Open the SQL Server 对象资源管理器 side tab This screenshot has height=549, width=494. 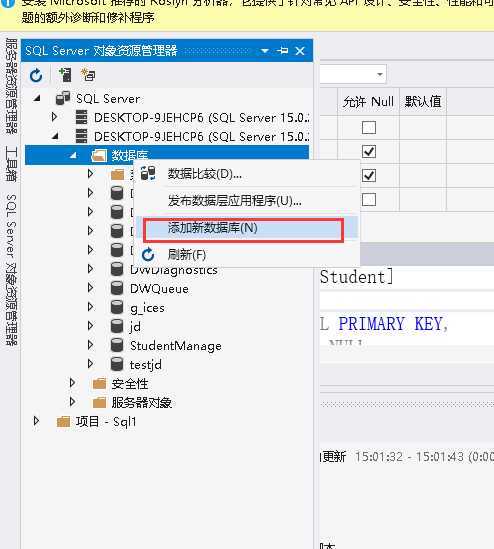pos(11,270)
